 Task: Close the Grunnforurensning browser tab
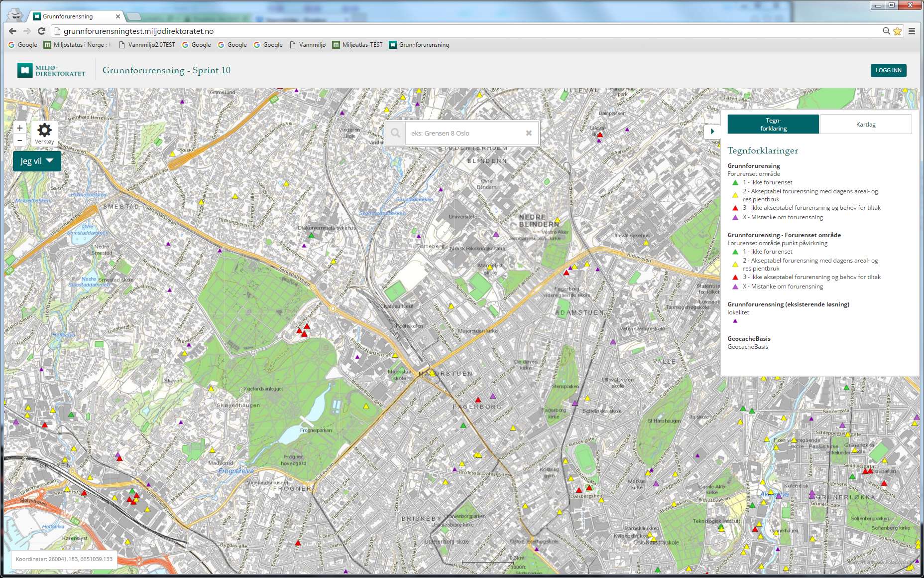[118, 16]
